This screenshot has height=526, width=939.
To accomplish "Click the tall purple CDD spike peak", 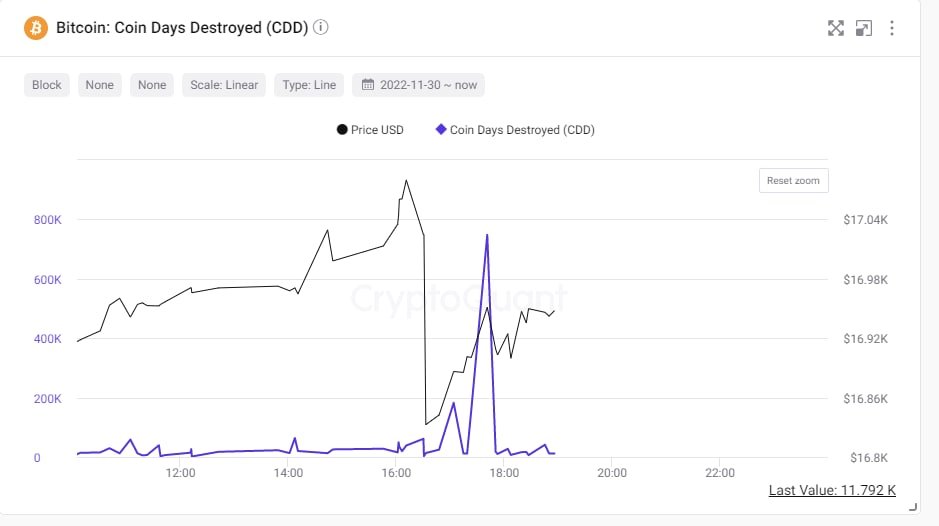I will (487, 235).
